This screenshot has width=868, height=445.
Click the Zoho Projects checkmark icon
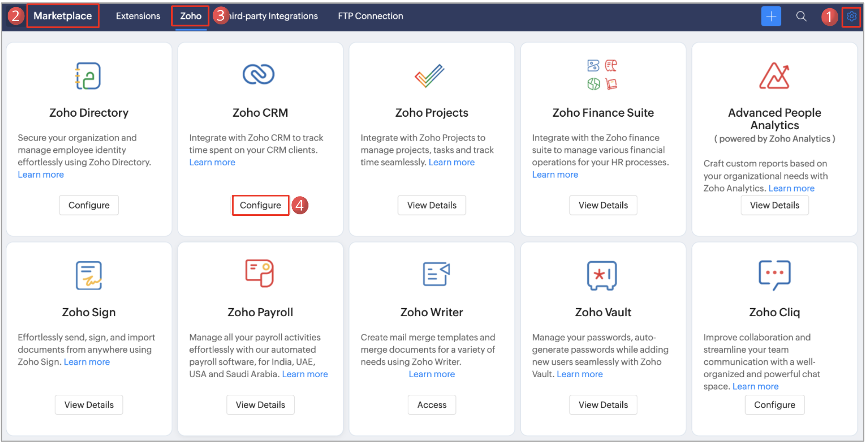(430, 76)
